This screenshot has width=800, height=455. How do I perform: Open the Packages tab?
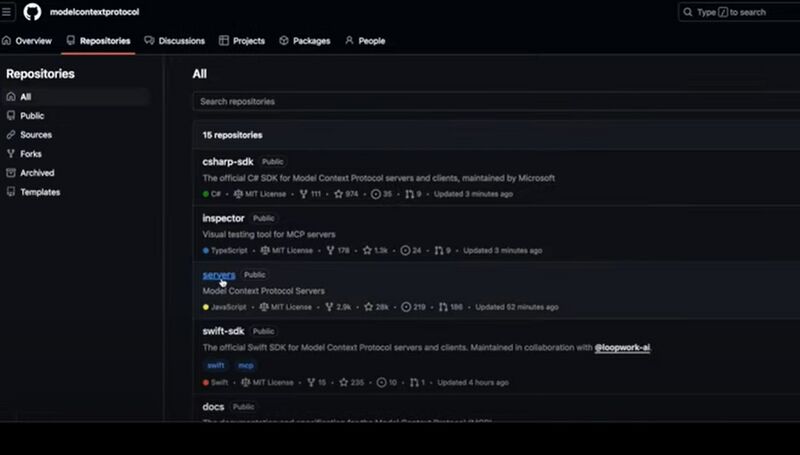(304, 41)
